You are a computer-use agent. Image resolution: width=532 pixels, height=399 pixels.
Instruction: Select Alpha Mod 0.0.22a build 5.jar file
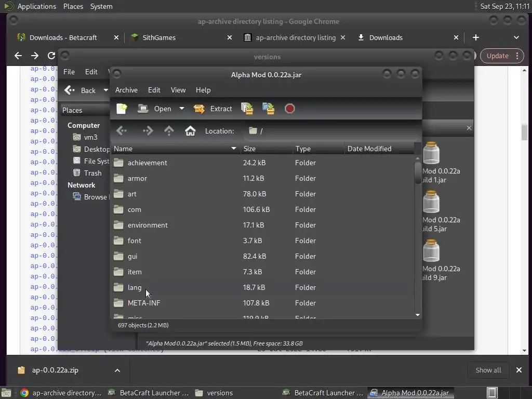[x=441, y=212]
